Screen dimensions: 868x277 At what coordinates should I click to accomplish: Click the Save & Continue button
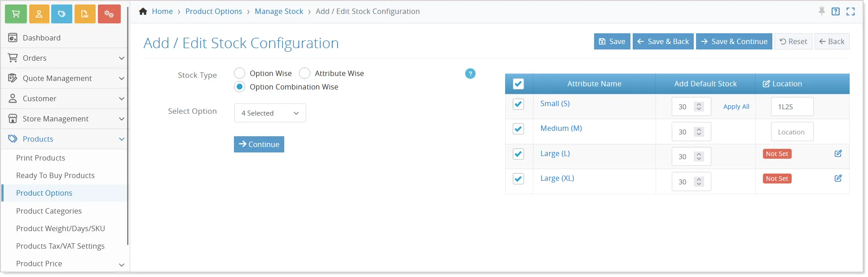(x=734, y=41)
